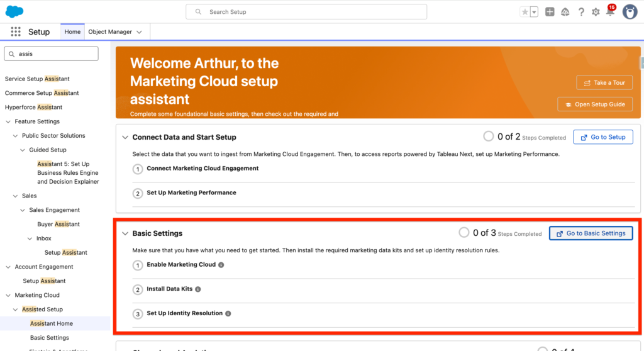
Task: Open the global actions plus icon
Action: tap(550, 12)
